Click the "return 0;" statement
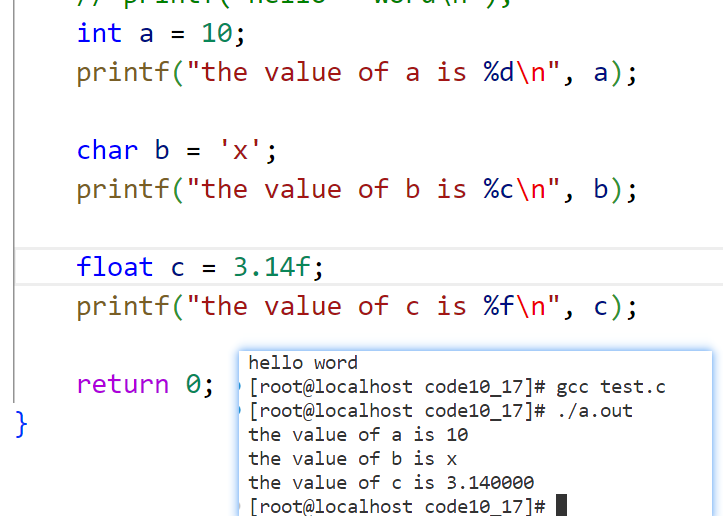Viewport: 723px width, 516px height. point(145,385)
